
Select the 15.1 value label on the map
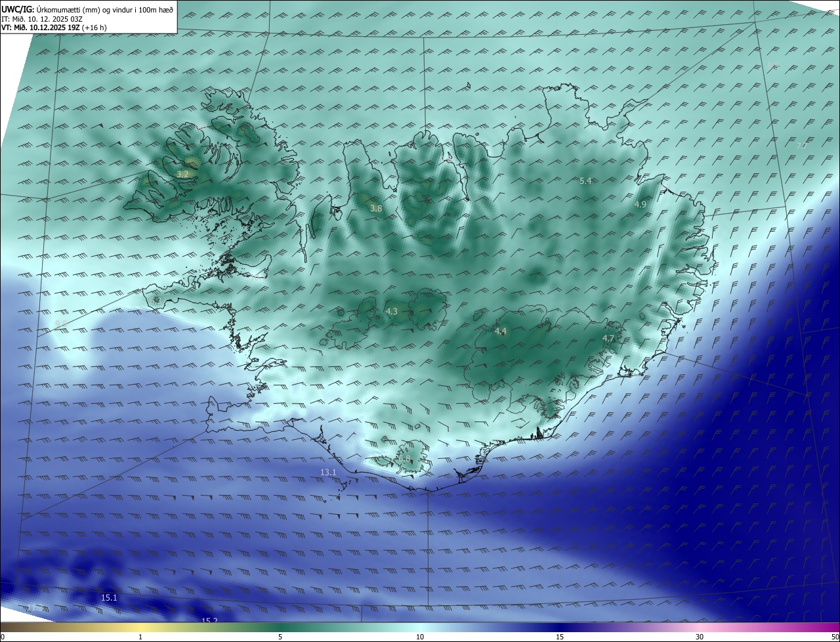(x=109, y=598)
